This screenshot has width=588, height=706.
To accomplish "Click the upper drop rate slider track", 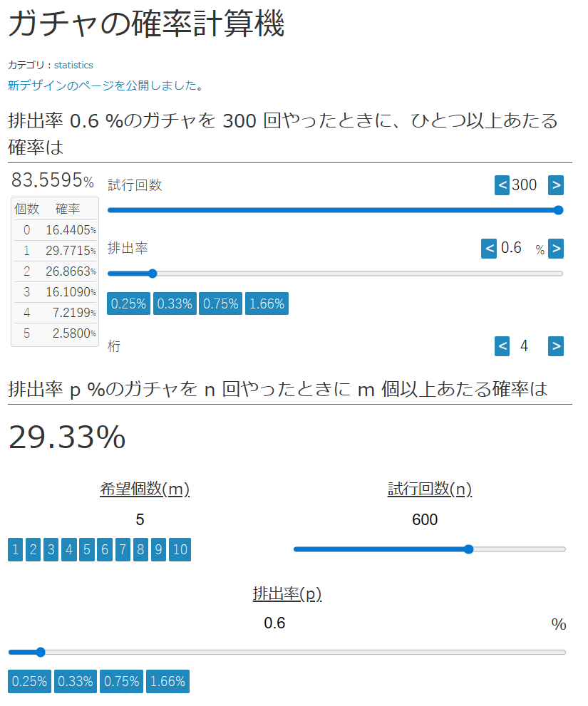I will [335, 274].
